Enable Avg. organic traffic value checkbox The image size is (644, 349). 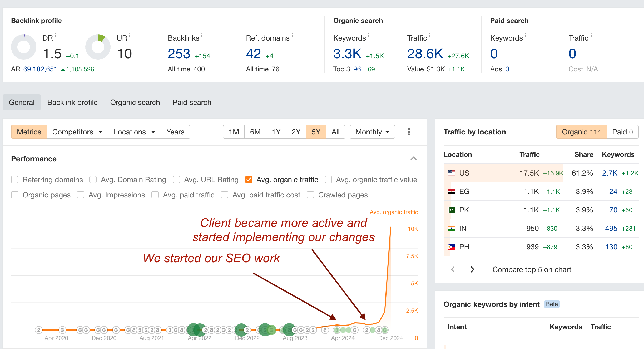point(328,180)
